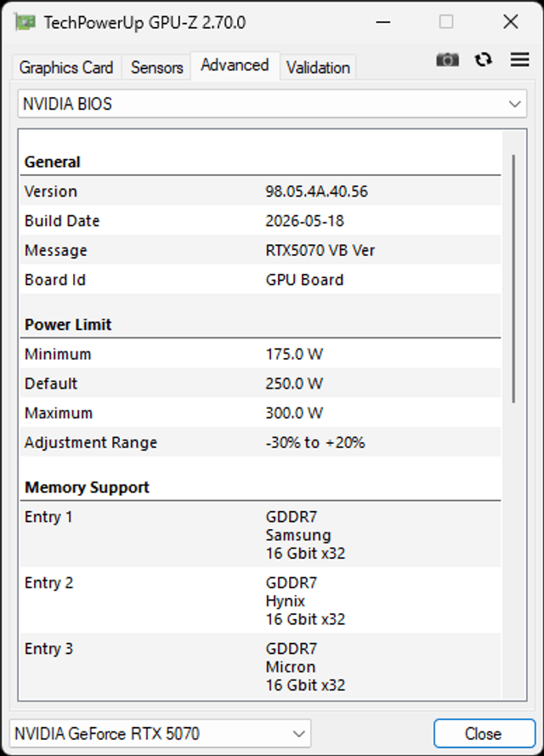Click the Board Id label
The width and height of the screenshot is (544, 756).
tap(55, 280)
